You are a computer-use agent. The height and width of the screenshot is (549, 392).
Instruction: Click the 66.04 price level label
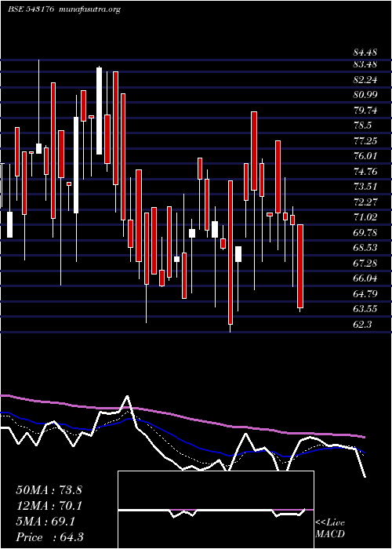click(365, 278)
